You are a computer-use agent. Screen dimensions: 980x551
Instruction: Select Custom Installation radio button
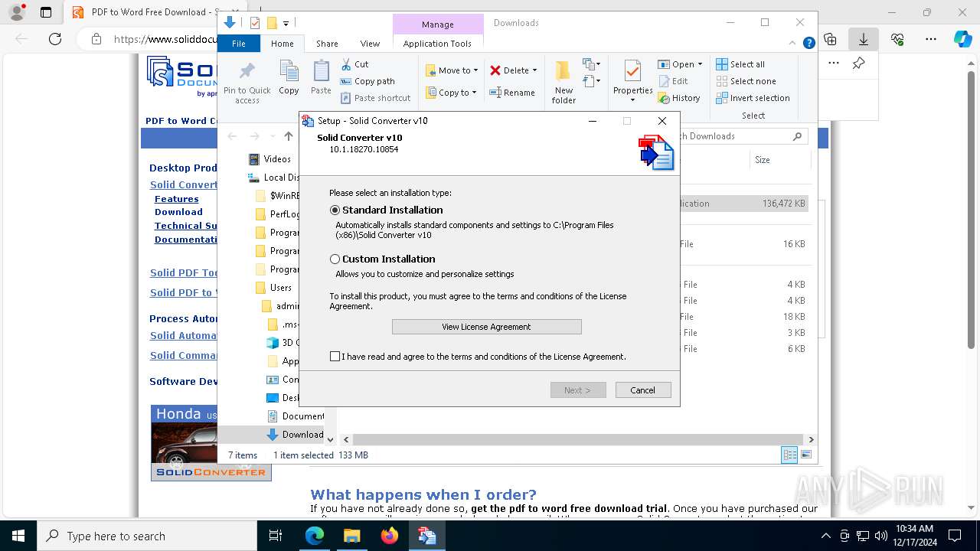335,259
